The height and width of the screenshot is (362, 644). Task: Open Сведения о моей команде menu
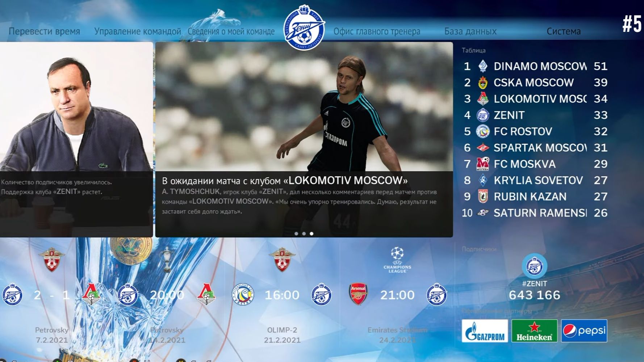tap(231, 31)
